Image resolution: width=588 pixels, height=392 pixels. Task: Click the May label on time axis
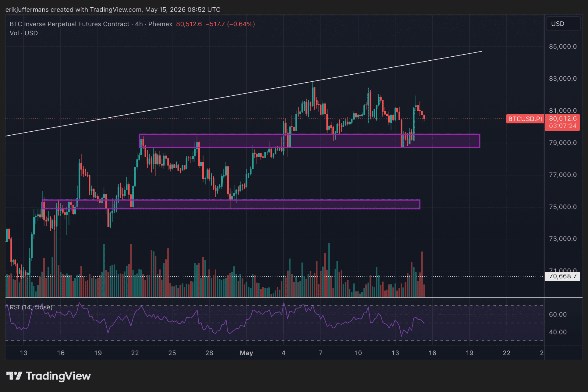click(x=246, y=353)
